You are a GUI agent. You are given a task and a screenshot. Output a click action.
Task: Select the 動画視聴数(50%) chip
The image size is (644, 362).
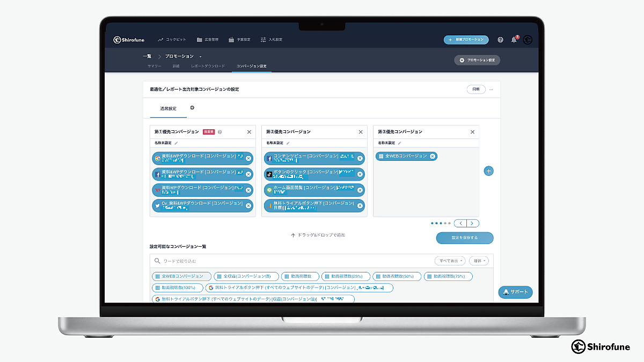(x=397, y=276)
